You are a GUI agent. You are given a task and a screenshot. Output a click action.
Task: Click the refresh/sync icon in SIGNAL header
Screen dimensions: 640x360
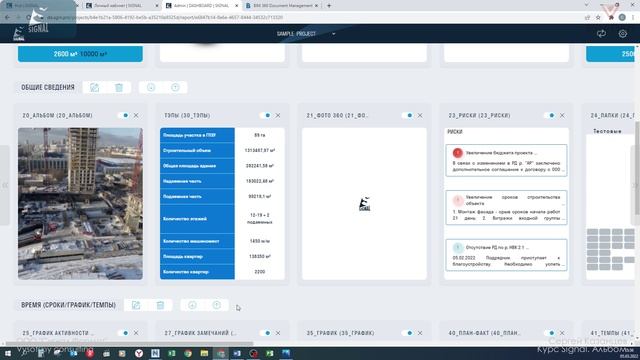click(601, 34)
